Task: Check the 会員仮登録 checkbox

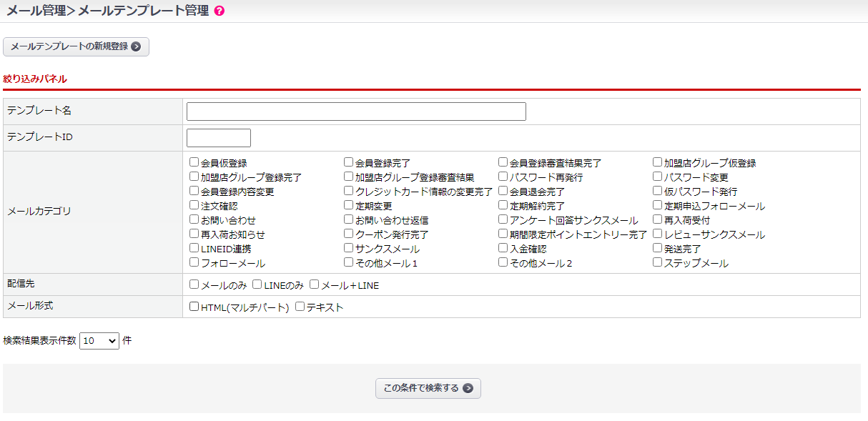Action: click(194, 162)
